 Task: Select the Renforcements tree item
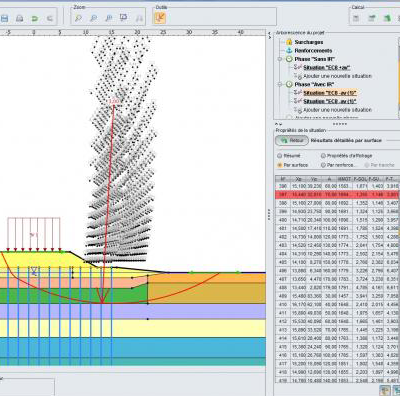(x=313, y=51)
